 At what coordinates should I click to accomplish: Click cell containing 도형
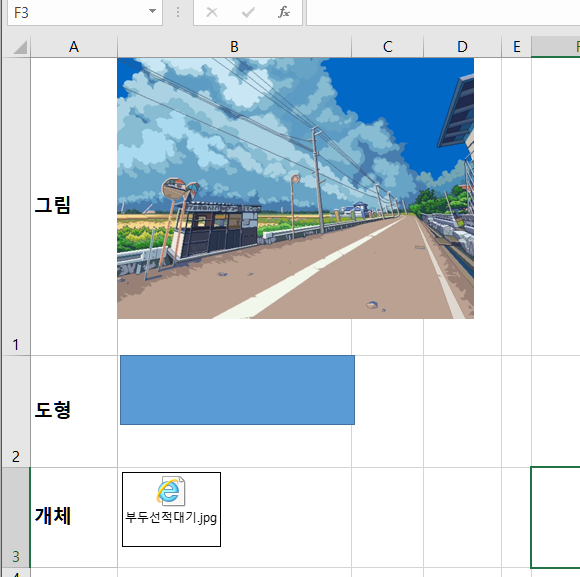click(x=74, y=411)
